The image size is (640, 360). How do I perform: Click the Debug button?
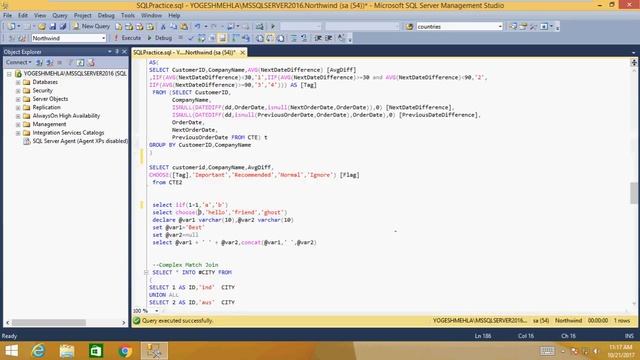click(160, 38)
